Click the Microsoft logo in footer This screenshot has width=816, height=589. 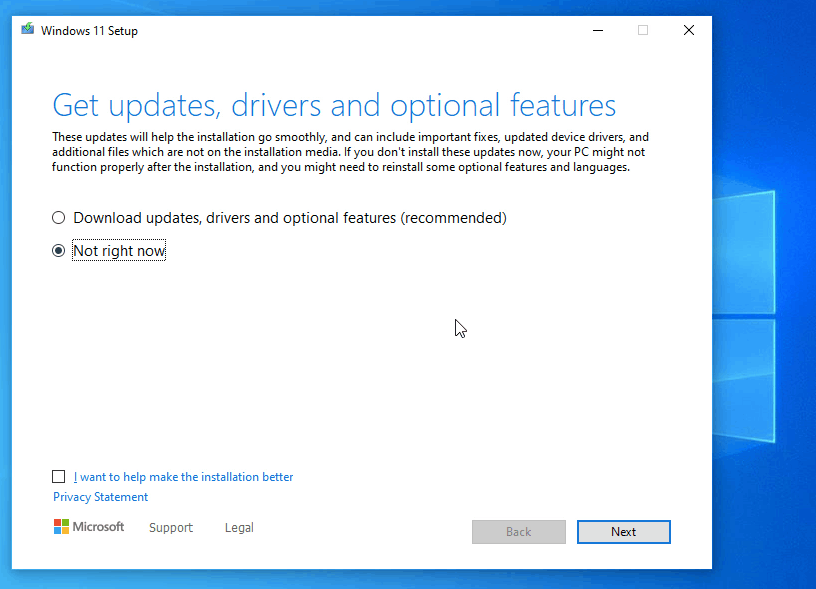(89, 527)
